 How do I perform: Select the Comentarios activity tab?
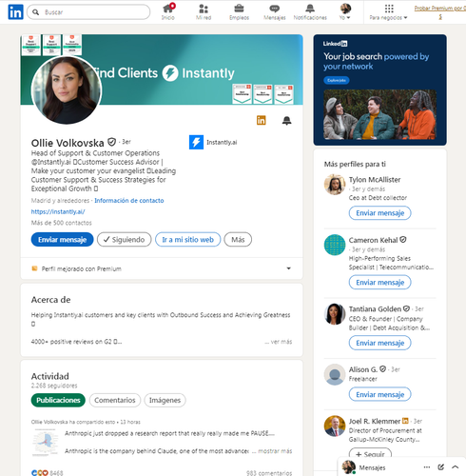(x=115, y=400)
